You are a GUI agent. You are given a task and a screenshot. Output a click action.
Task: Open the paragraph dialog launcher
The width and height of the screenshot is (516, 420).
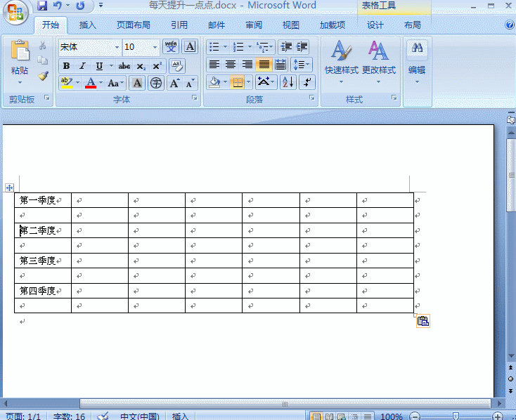pyautogui.click(x=311, y=98)
